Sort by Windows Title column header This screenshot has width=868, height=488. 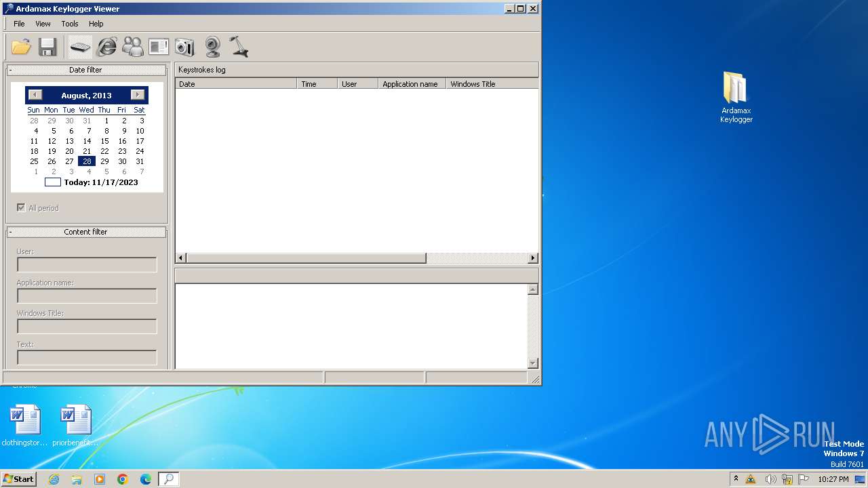tap(492, 84)
